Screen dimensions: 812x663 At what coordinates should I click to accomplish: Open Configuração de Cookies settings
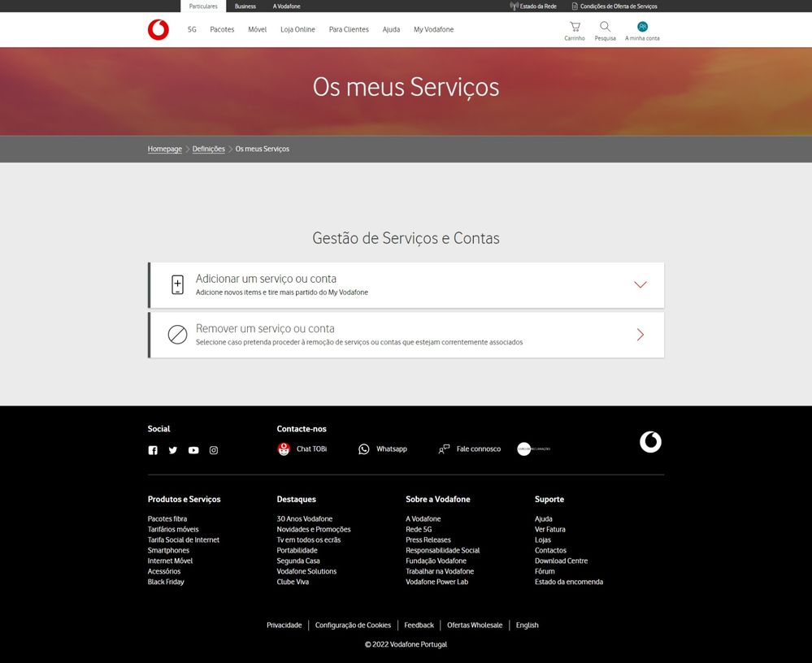(353, 625)
